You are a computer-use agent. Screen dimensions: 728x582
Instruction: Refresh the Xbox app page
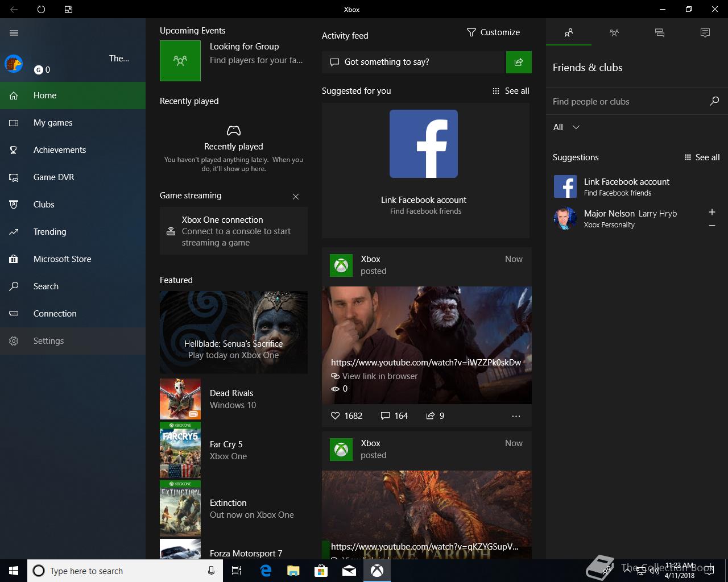41,9
